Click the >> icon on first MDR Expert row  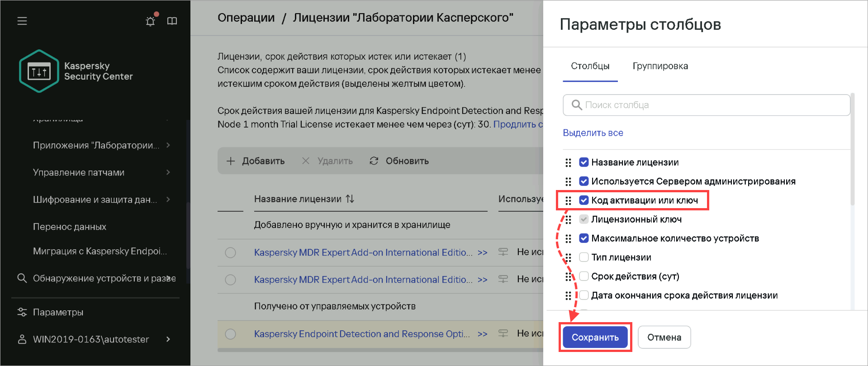click(x=483, y=252)
